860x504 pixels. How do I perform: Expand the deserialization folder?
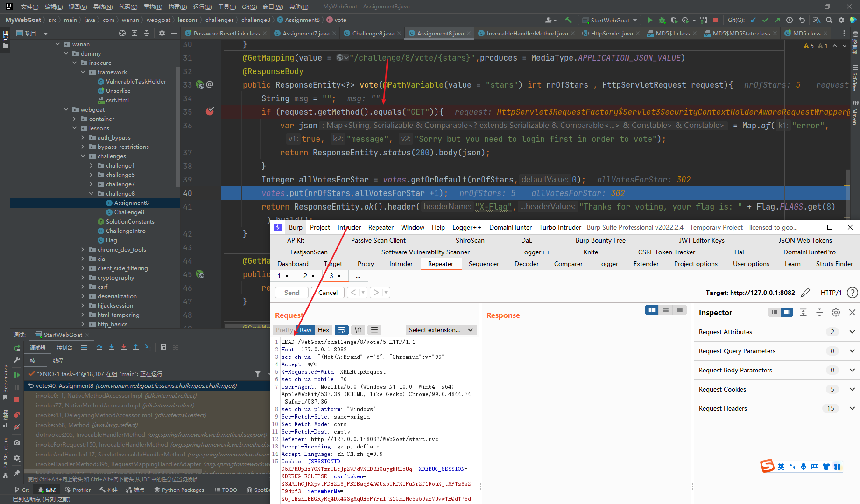point(83,296)
